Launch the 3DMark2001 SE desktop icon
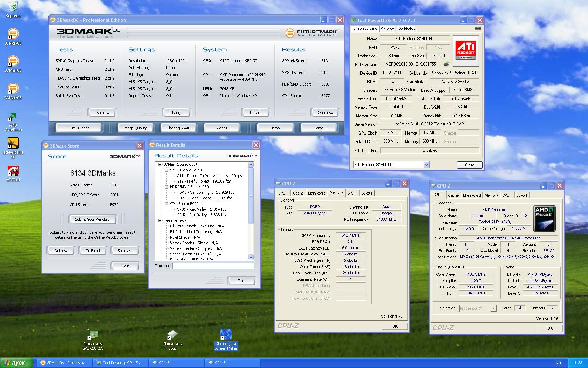Image resolution: width=588 pixels, height=368 pixels. (x=13, y=149)
